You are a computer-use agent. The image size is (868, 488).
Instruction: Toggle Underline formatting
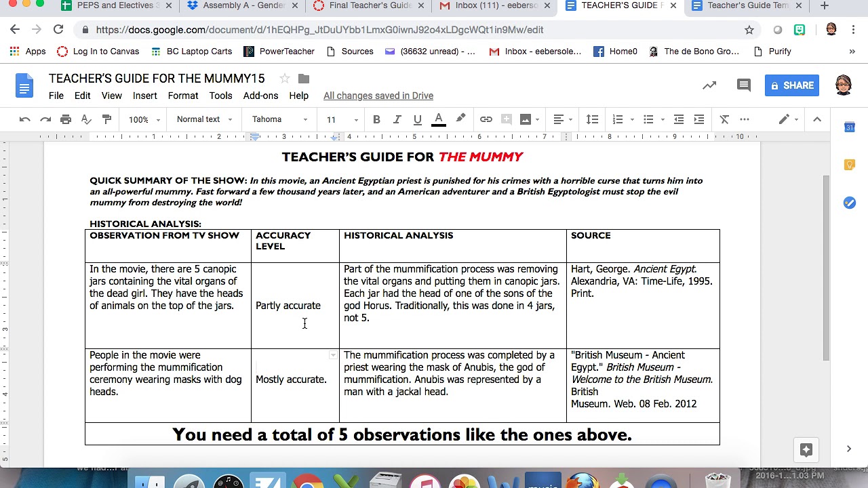click(418, 119)
